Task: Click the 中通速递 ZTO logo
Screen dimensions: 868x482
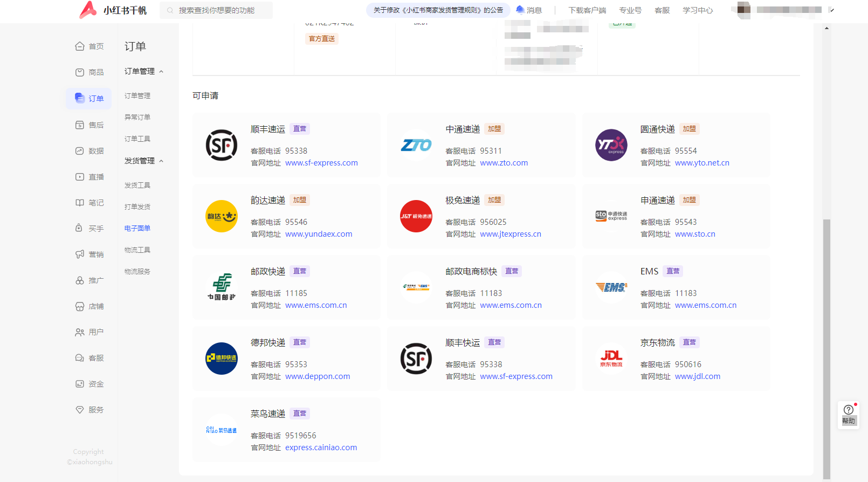Action: coord(416,145)
